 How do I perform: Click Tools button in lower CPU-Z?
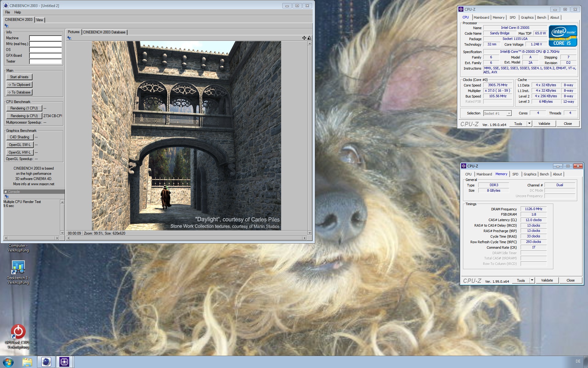point(521,280)
